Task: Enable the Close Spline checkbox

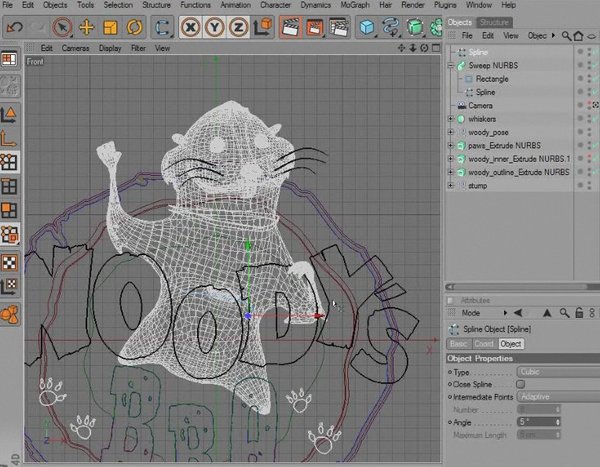Action: click(x=520, y=384)
